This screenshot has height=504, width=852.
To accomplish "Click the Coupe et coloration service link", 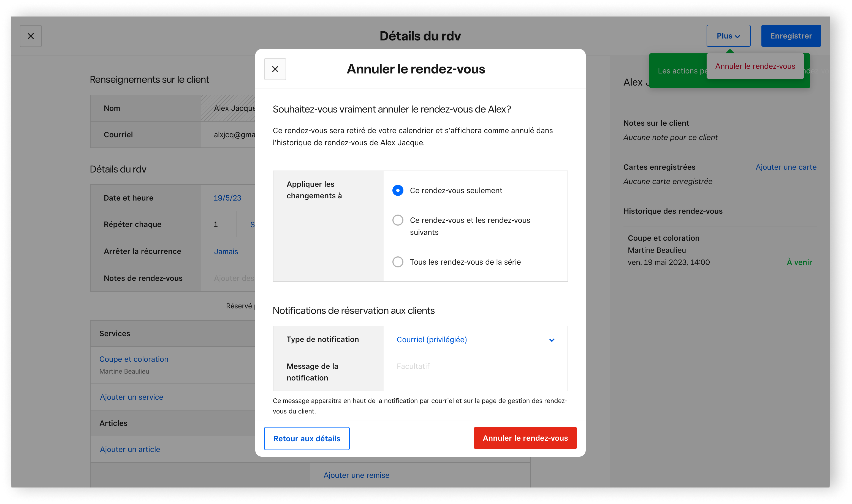I will [134, 359].
